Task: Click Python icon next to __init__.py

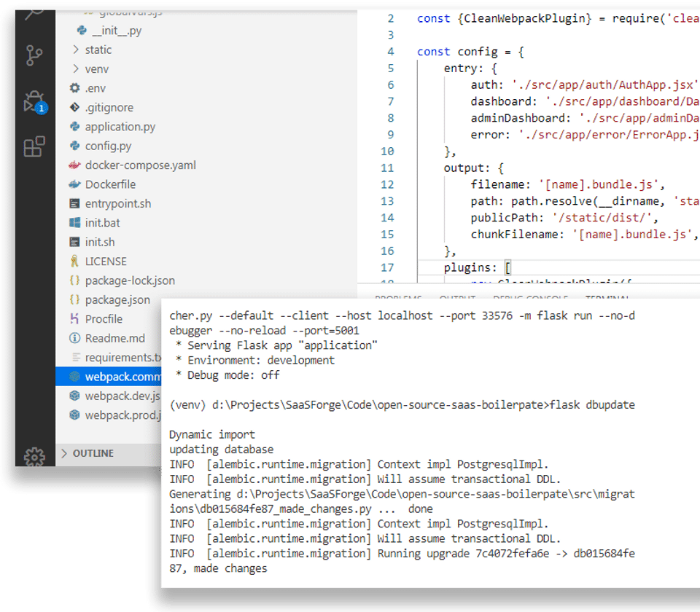Action: click(x=82, y=31)
